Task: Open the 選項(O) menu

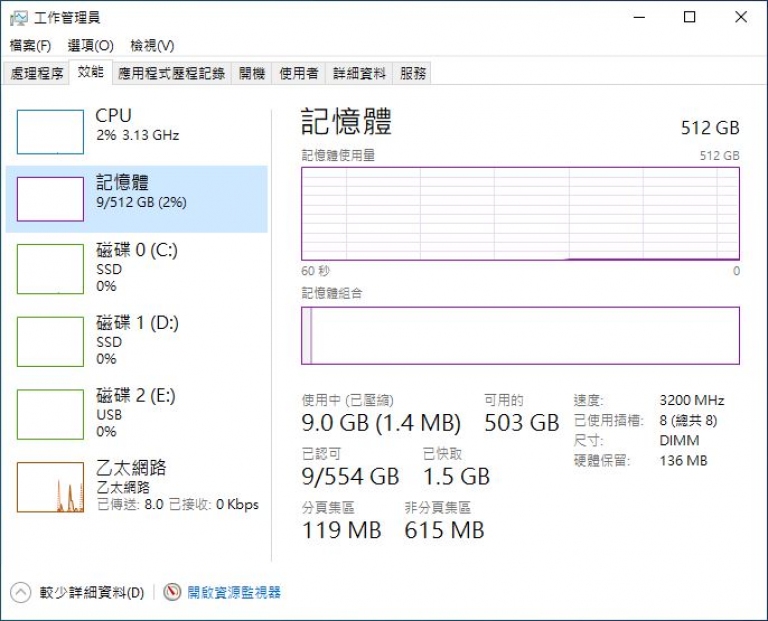Action: tap(91, 46)
